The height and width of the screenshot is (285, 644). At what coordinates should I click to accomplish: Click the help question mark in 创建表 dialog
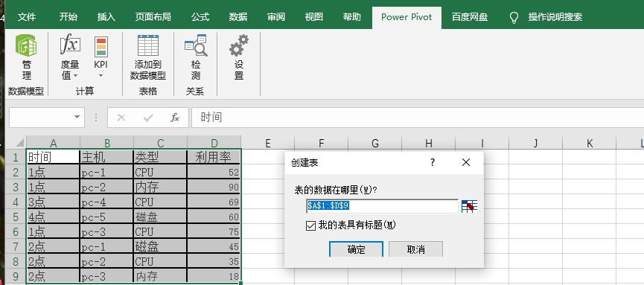(433, 163)
